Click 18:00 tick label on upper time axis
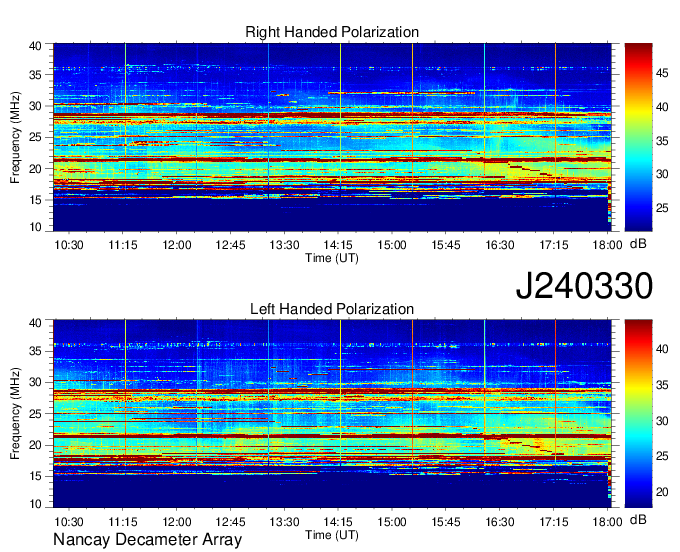Image resolution: width=680 pixels, height=552 pixels. pyautogui.click(x=608, y=245)
